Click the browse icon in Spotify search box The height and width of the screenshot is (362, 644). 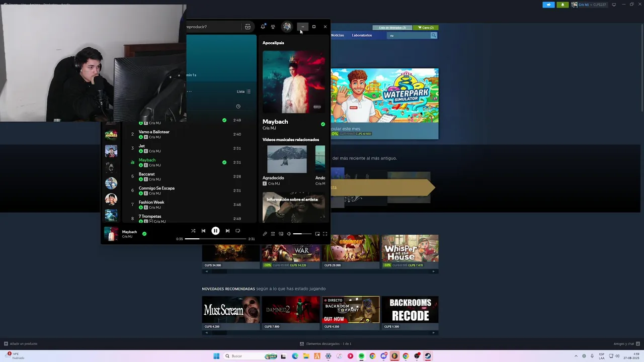point(248,27)
